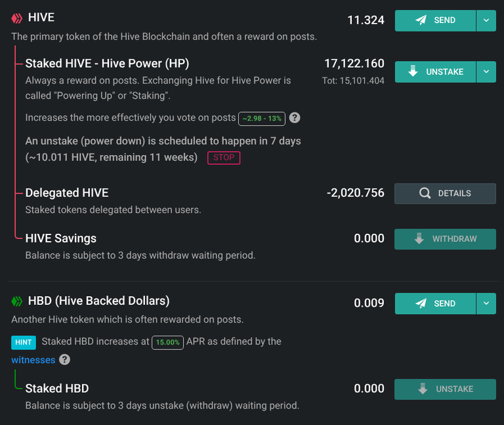This screenshot has height=425, width=504.
Task: Click the down arrow icon on Hive Power Unstake
Action: (x=413, y=71)
